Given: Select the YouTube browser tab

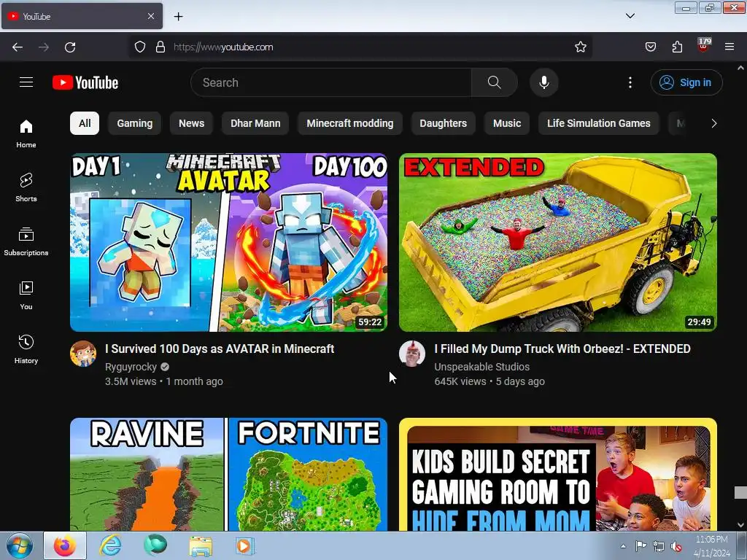Looking at the screenshot, I should (x=82, y=16).
